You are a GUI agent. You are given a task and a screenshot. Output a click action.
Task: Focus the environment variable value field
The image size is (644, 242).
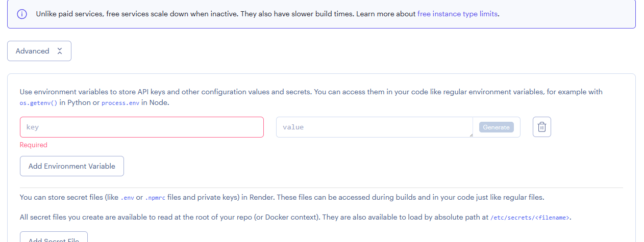[374, 127]
